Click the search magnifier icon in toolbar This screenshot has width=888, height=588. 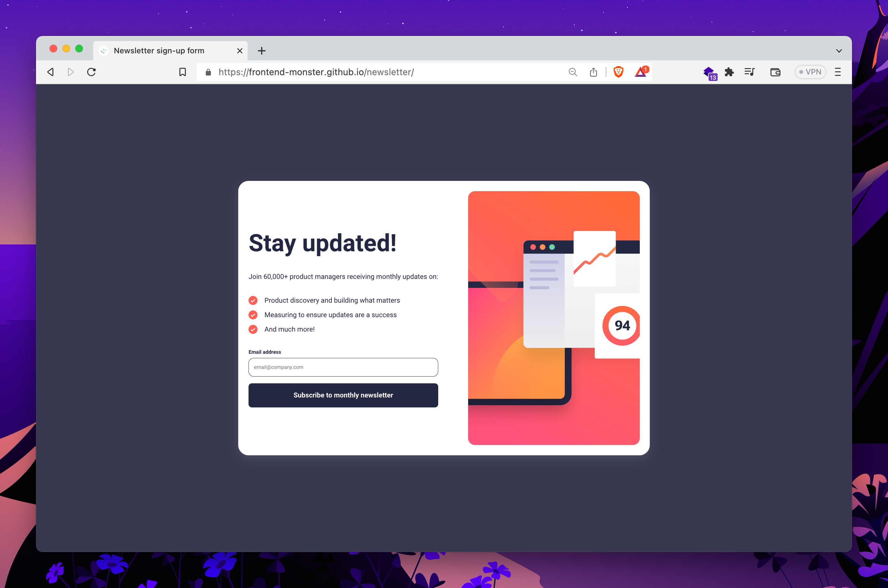click(x=573, y=72)
